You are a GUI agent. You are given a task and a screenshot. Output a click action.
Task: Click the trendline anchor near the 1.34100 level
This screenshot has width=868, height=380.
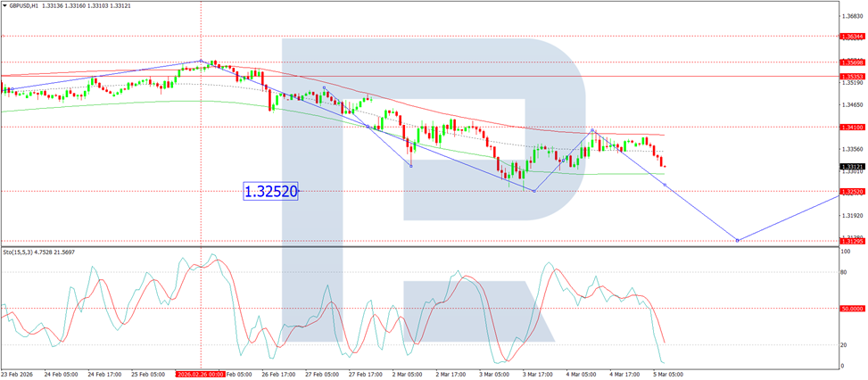(592, 130)
